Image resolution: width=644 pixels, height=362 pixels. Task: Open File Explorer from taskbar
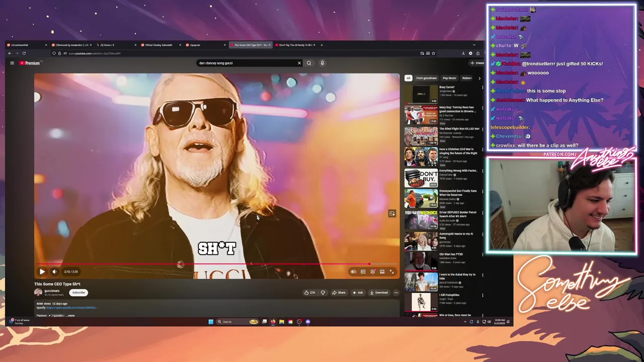tap(282, 322)
